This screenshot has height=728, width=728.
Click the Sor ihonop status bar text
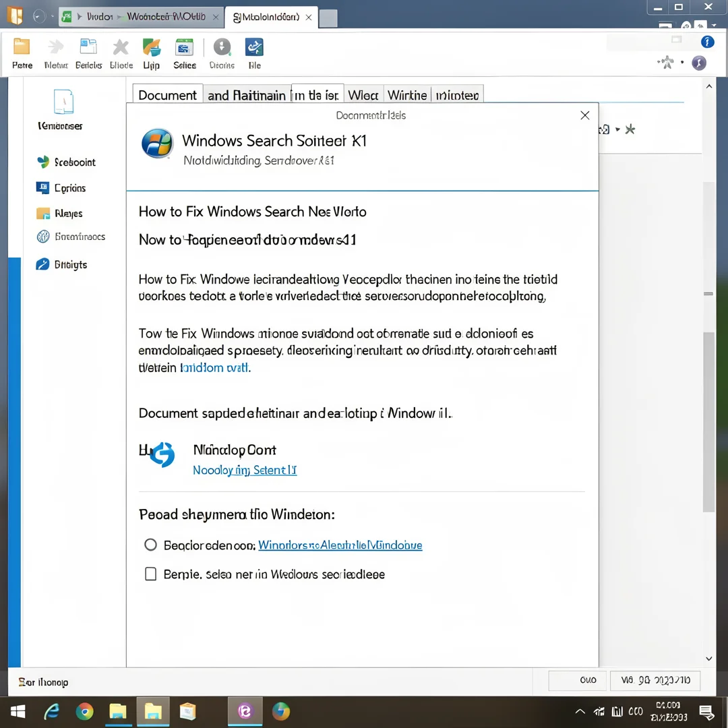[43, 682]
